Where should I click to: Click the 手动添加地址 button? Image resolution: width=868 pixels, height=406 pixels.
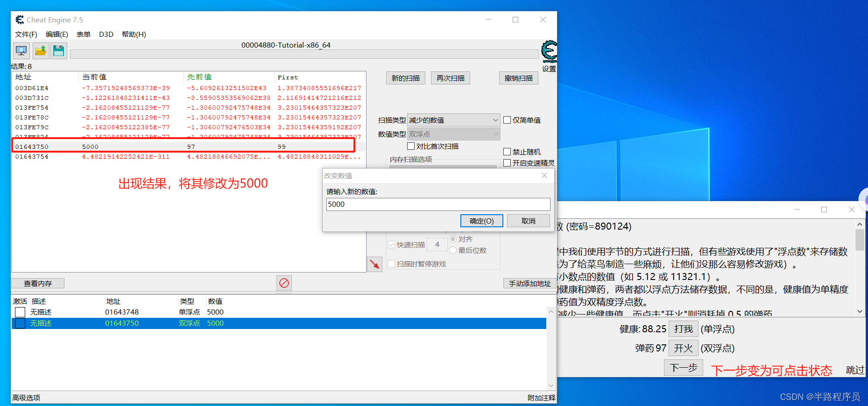coord(530,283)
